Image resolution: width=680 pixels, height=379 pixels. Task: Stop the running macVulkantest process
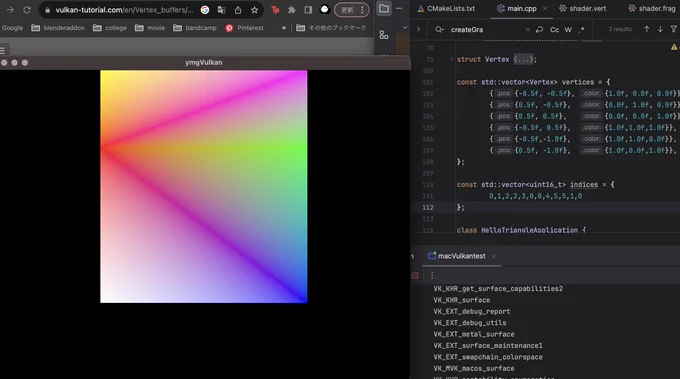click(x=415, y=275)
